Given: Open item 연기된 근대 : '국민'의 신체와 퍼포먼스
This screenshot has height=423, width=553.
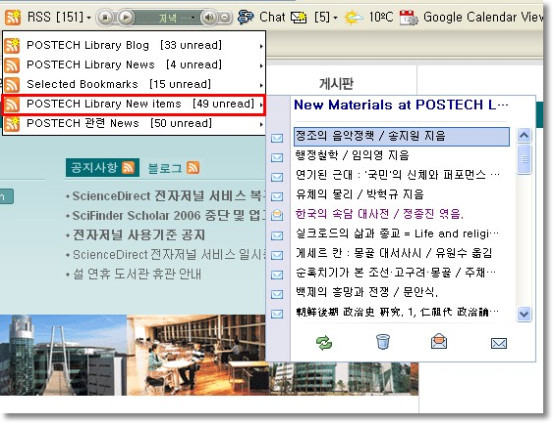Looking at the screenshot, I should tap(397, 175).
